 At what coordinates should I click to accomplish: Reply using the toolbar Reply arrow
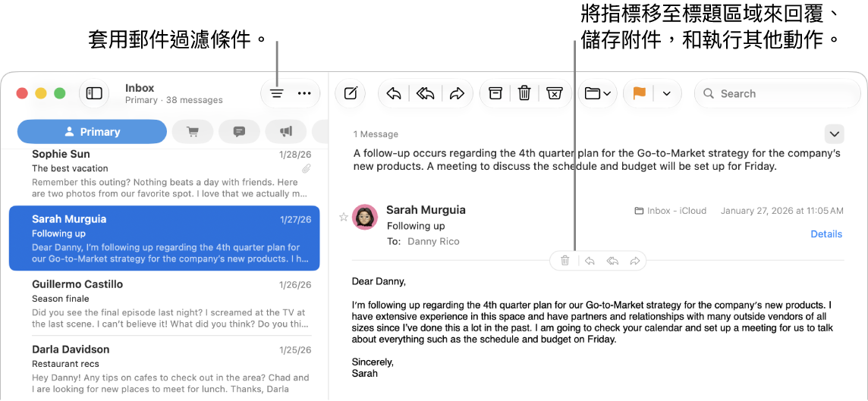pyautogui.click(x=394, y=94)
